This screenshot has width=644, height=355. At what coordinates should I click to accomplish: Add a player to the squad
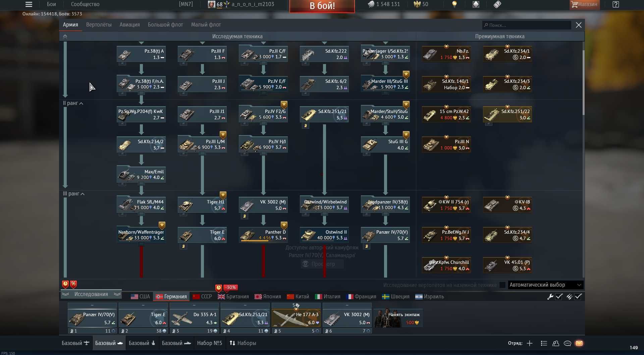(530, 343)
